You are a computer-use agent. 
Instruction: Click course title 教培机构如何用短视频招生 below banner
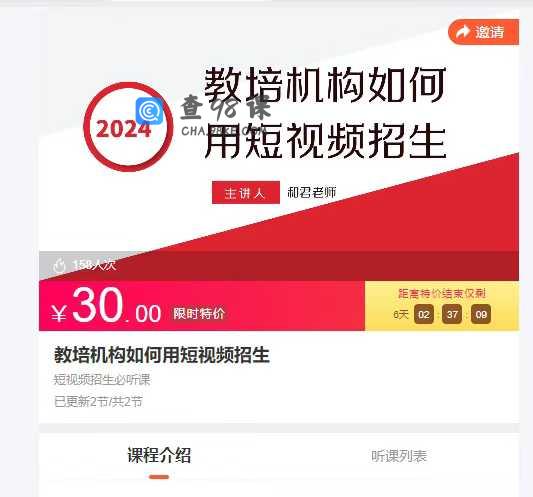(x=162, y=355)
